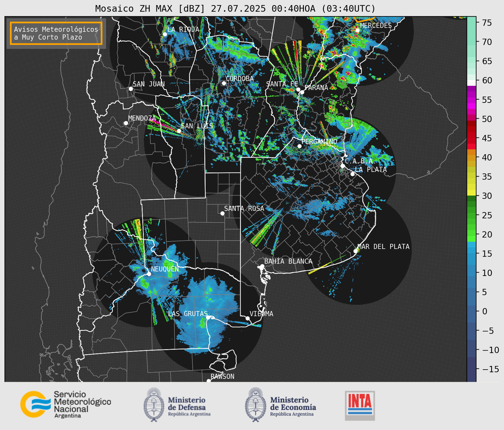Click the Ministerio de Economía emblem
The image size is (504, 430).
255,405
